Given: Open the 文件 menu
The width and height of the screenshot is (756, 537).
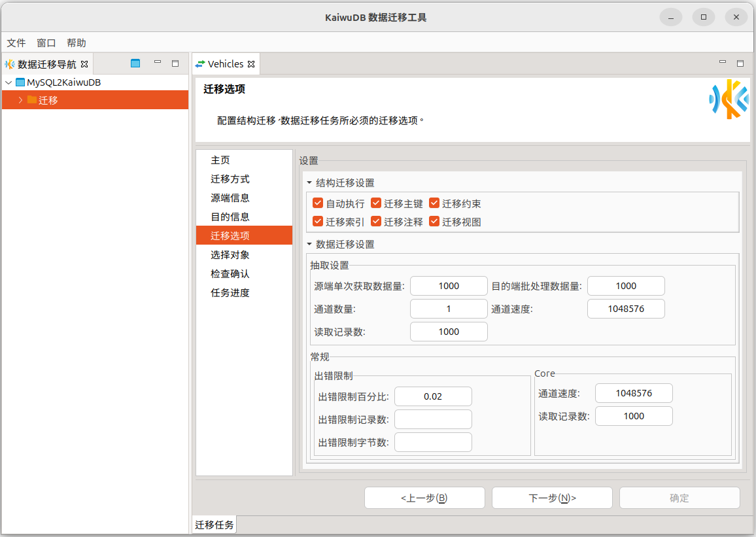Looking at the screenshot, I should coord(16,43).
